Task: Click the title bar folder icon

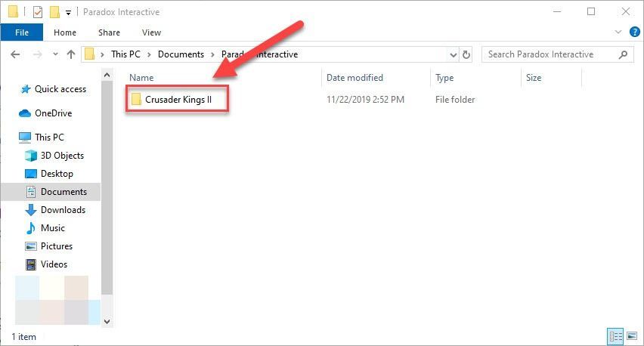Action: (x=13, y=11)
